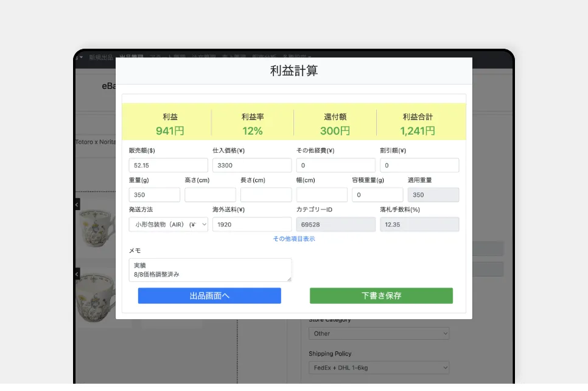The height and width of the screenshot is (391, 588).
Task: Open the 発送方法 shipping method dropdown
Action: pyautogui.click(x=168, y=224)
